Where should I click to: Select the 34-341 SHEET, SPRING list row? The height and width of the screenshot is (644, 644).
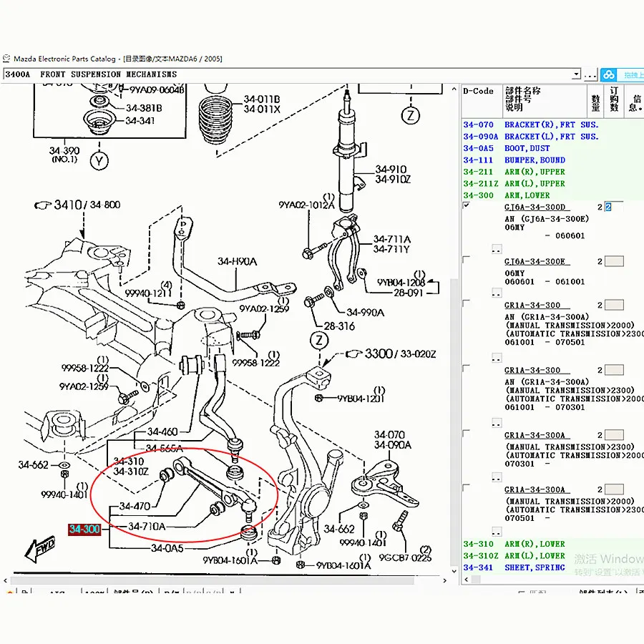click(552, 567)
